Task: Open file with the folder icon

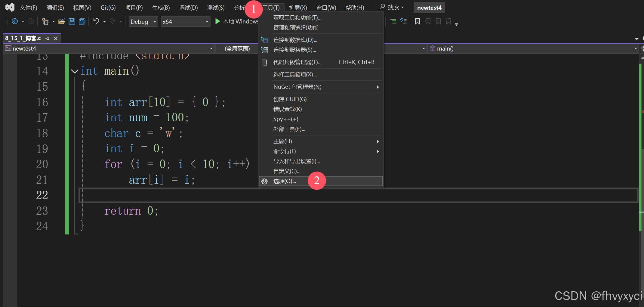Action: point(62,21)
